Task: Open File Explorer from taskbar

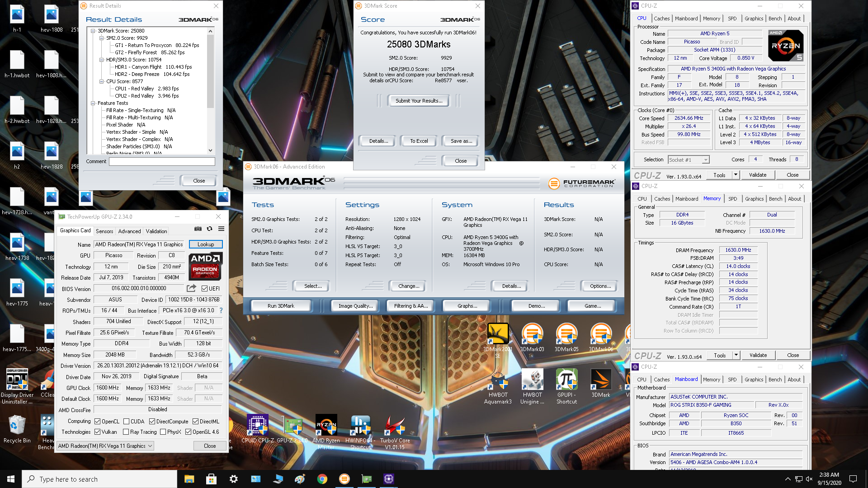Action: coord(189,479)
